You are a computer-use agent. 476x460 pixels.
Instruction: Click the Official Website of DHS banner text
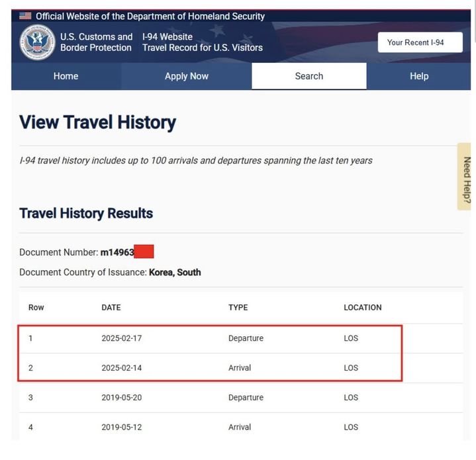(150, 16)
